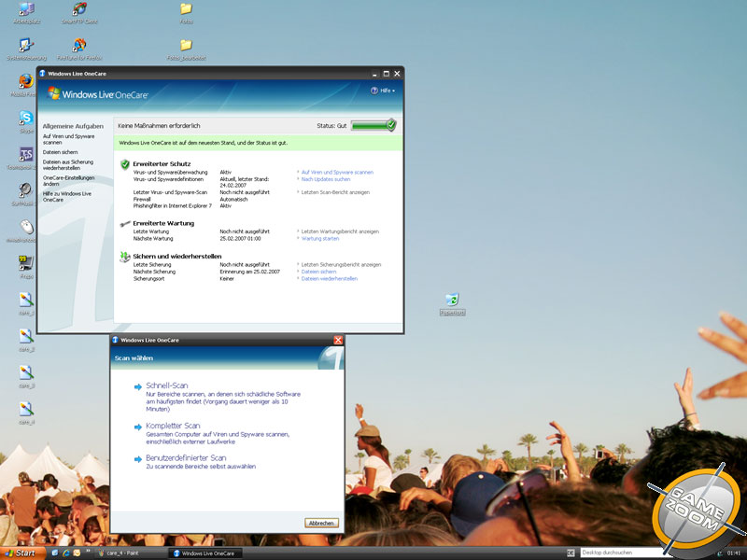Maximize the Windows Live OneCare main window
The height and width of the screenshot is (560, 747).
386,74
